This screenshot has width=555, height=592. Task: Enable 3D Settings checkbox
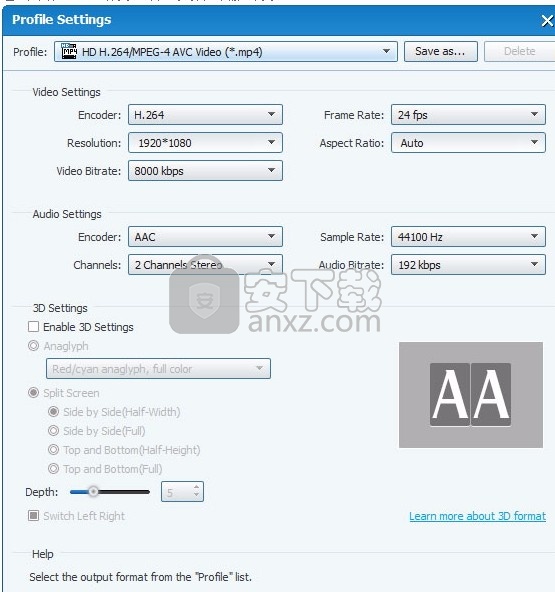(x=34, y=327)
